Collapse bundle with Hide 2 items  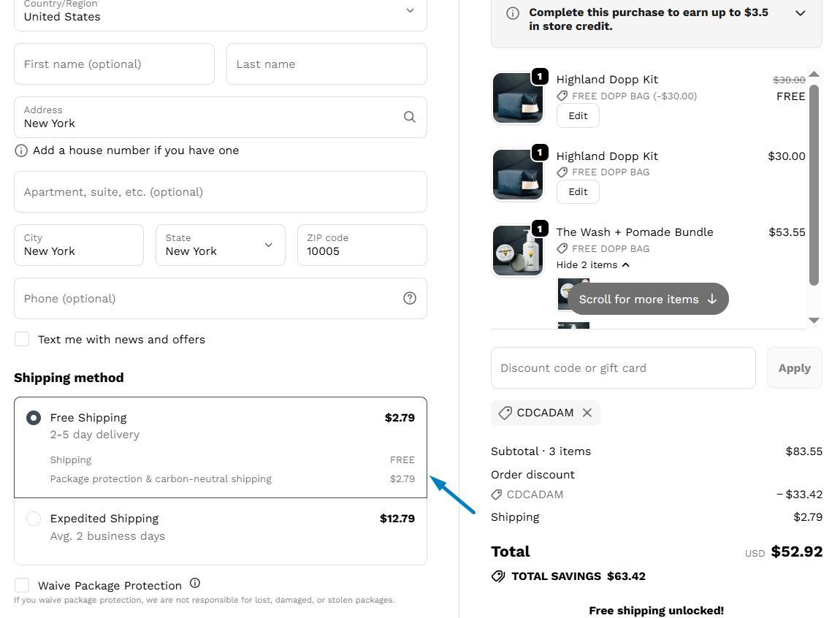[592, 264]
